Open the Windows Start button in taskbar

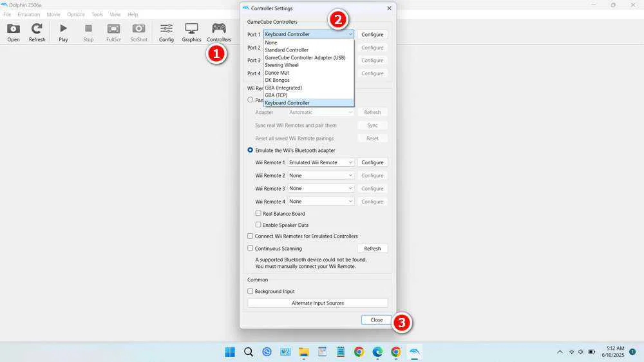tap(230, 352)
